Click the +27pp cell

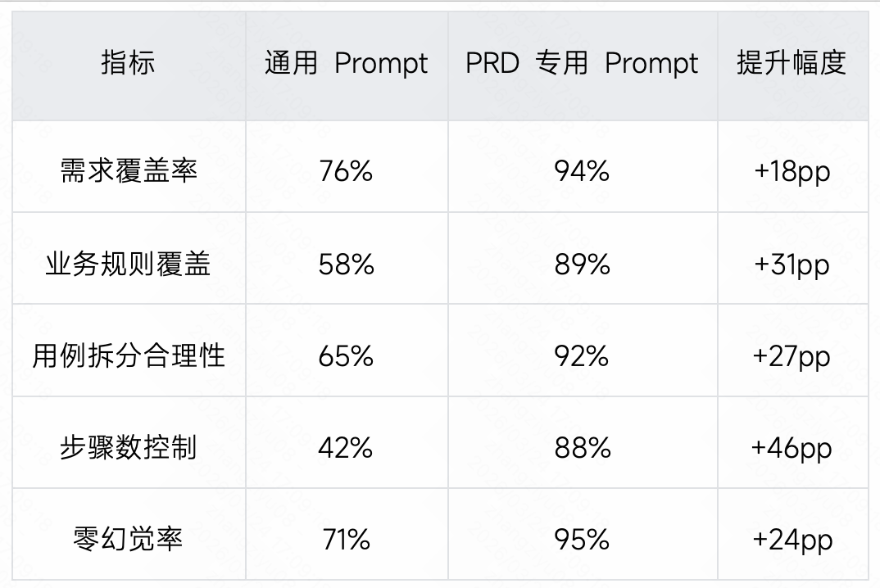click(x=792, y=356)
